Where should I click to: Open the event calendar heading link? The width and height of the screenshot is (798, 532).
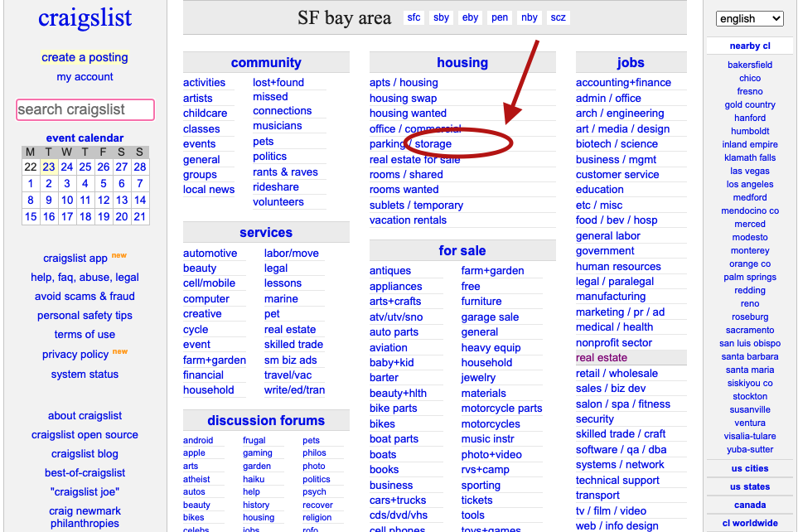(x=85, y=138)
